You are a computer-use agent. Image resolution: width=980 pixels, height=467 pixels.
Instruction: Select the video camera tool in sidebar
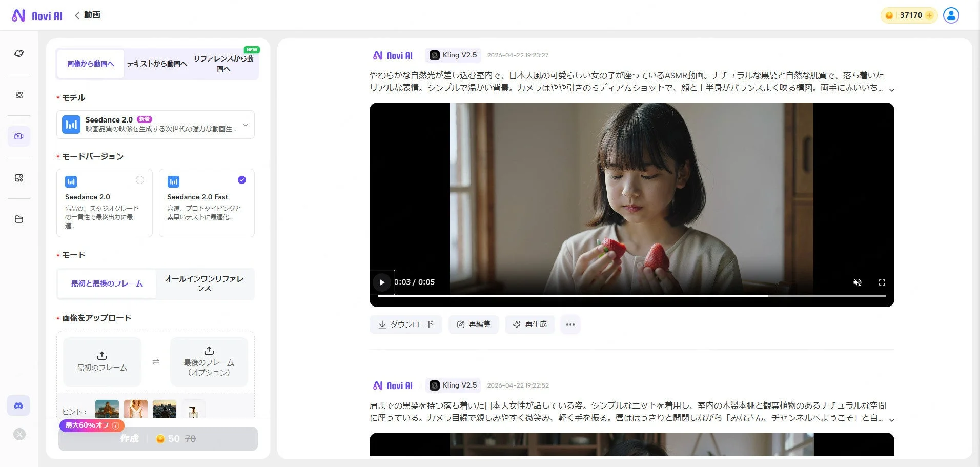tap(19, 136)
